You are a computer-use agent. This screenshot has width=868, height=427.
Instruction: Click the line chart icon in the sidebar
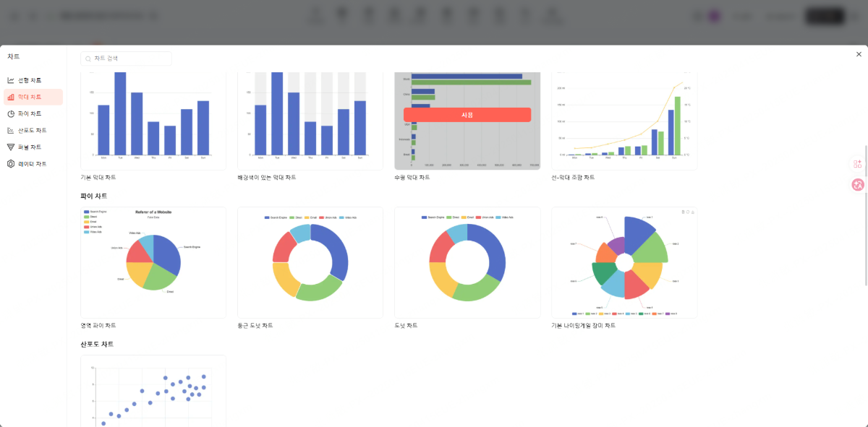(11, 80)
